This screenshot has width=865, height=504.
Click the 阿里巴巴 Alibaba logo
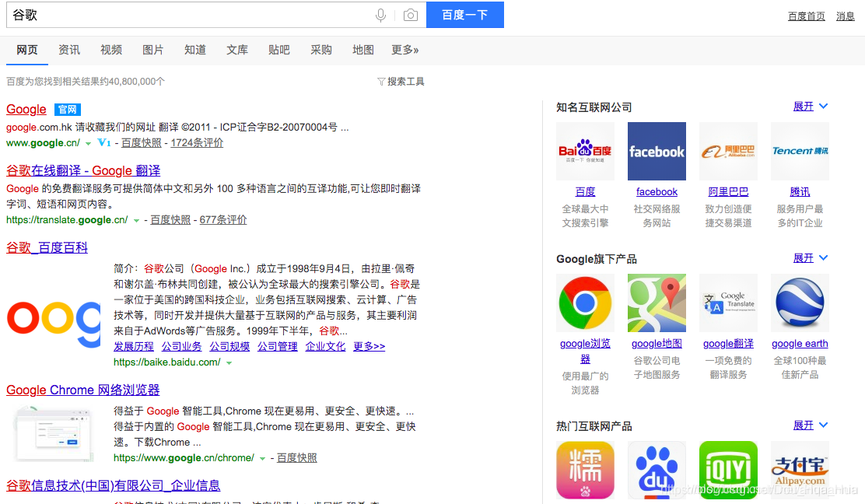pyautogui.click(x=728, y=151)
